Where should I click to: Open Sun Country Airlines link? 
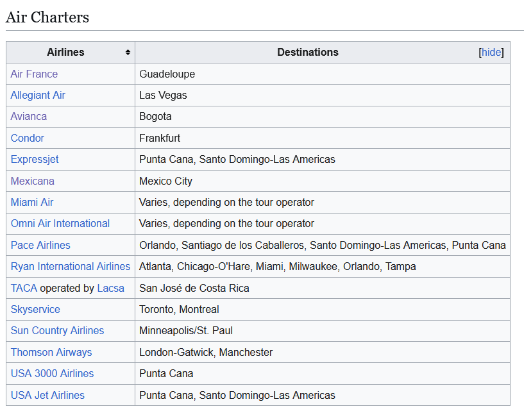click(57, 330)
